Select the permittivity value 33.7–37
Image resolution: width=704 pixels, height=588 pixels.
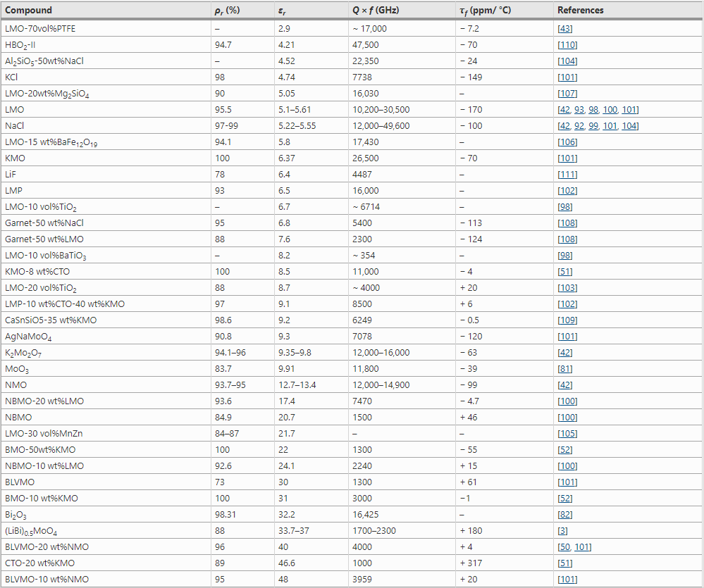(295, 530)
